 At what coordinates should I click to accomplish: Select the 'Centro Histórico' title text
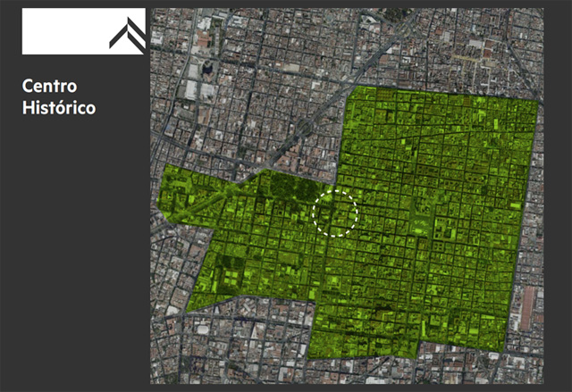point(60,96)
